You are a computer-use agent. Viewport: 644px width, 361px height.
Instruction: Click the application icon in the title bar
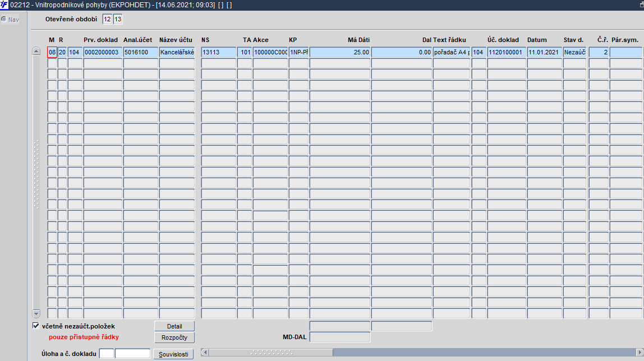pos(4,5)
